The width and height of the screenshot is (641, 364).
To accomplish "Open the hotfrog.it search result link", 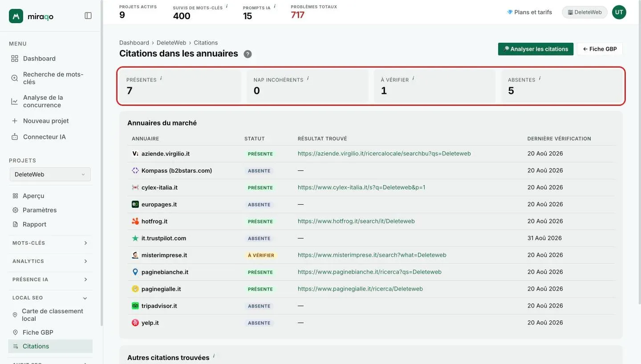I will [x=356, y=221].
